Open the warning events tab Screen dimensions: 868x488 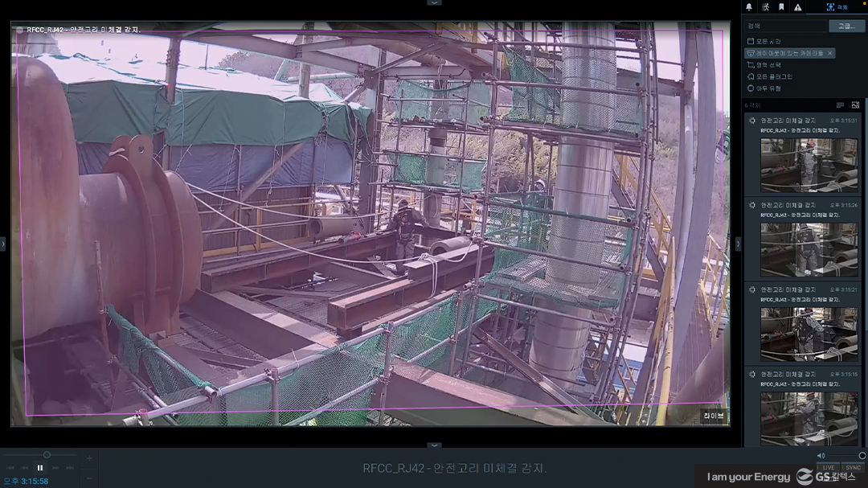[797, 6]
